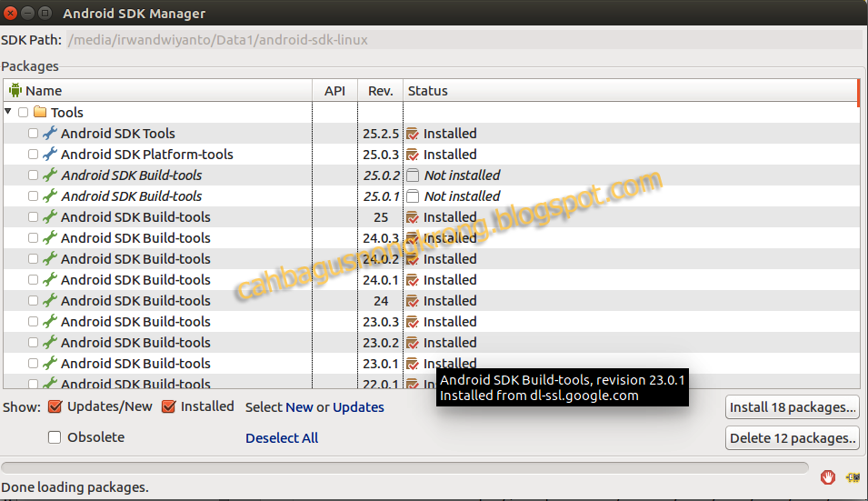Close the Android SDK Manager window
Screen dimensions: 868x501
tap(10, 13)
